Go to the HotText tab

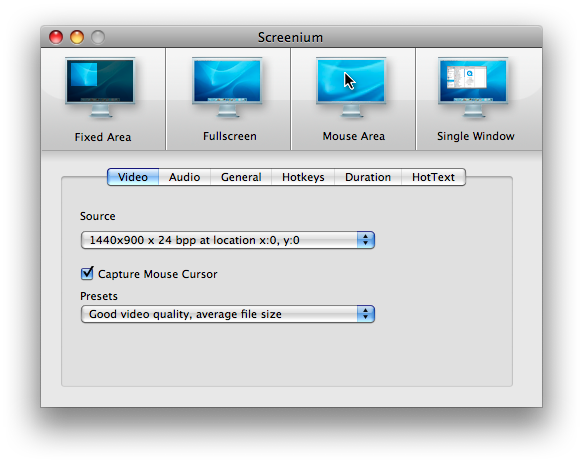point(433,177)
